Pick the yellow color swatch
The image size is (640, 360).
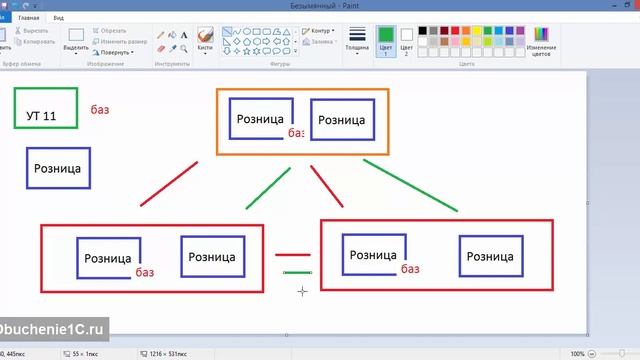(x=477, y=31)
